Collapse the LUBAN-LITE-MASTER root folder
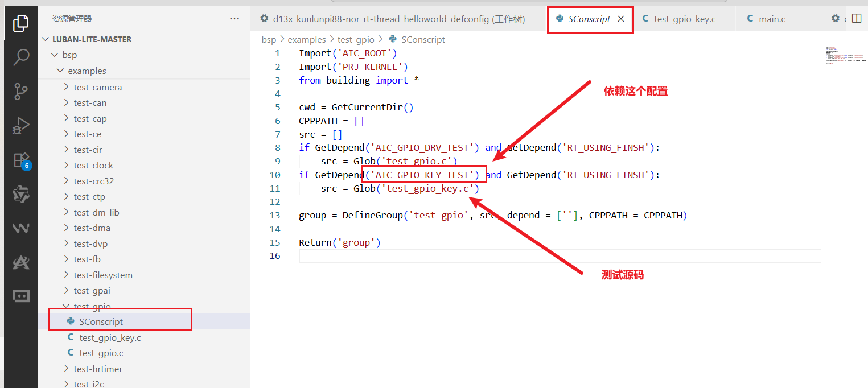This screenshot has height=388, width=868. (x=145, y=39)
